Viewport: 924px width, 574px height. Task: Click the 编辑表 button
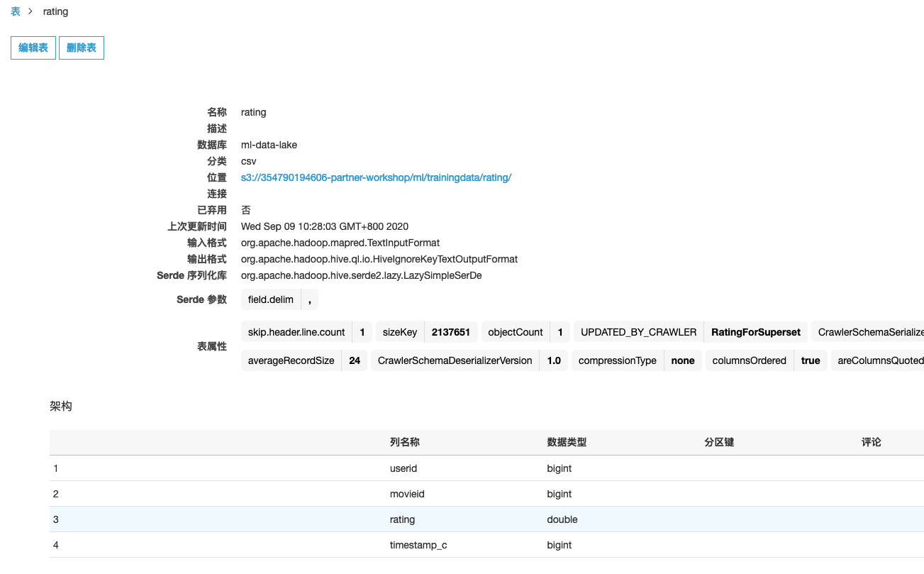tap(33, 48)
